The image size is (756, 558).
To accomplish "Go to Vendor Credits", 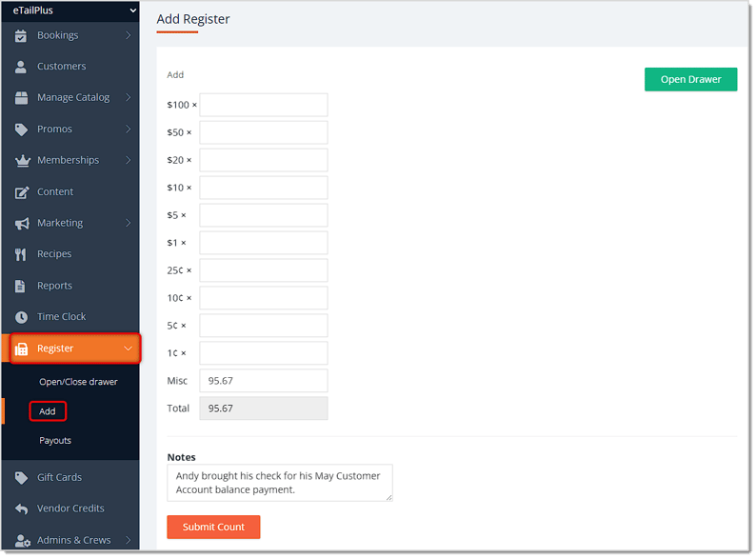I will [70, 508].
